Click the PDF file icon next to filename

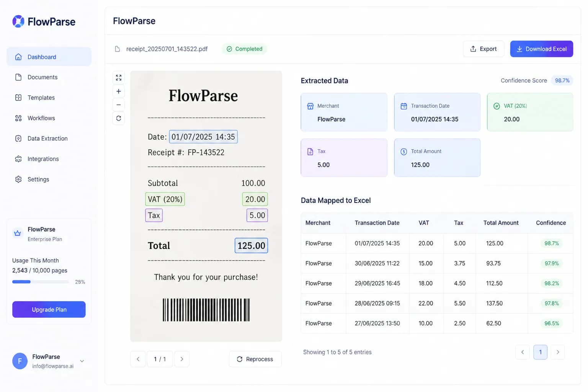[x=118, y=49]
